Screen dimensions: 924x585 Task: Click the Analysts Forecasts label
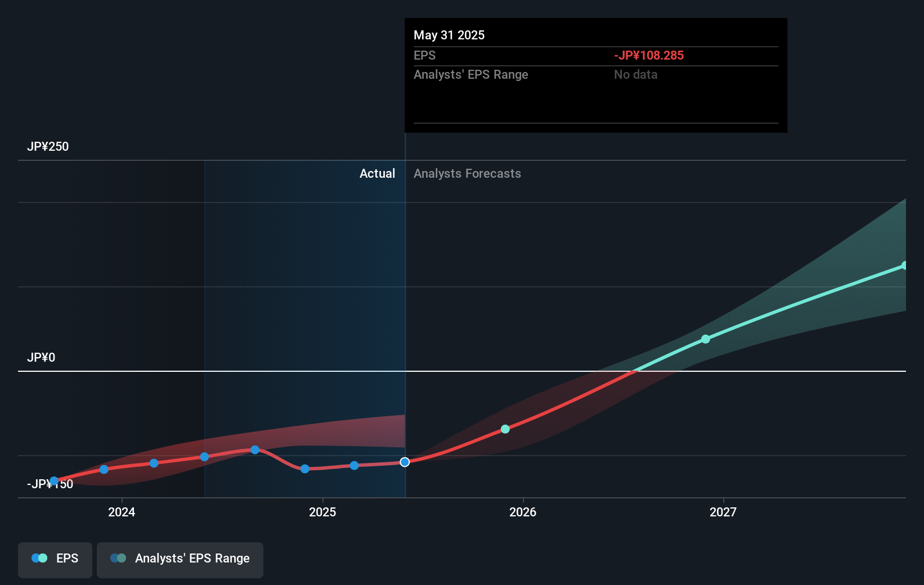click(467, 174)
